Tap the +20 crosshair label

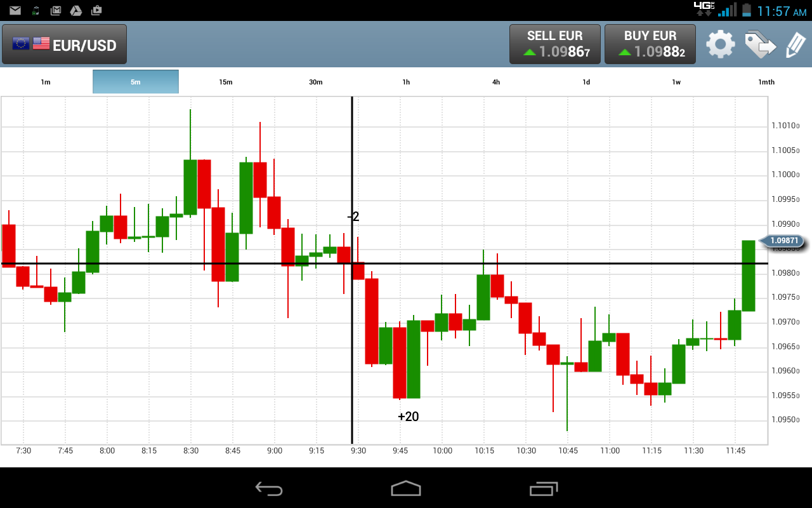click(x=409, y=417)
